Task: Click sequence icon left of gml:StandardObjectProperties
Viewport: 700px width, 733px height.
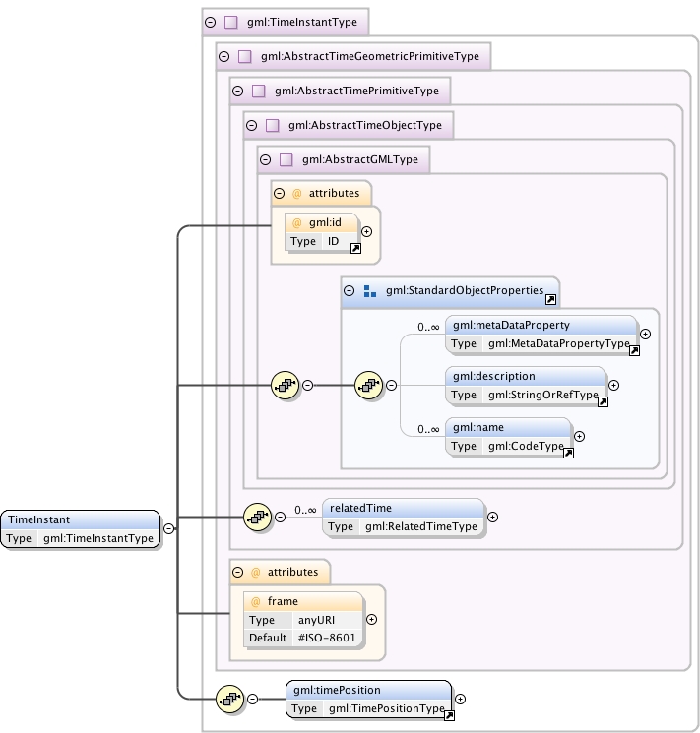Action: 285,386
